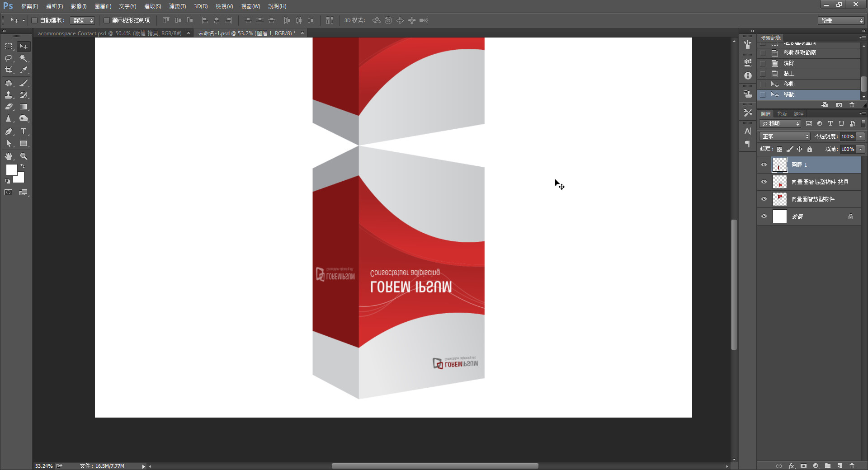
Task: Select the Zoom tool
Action: (24, 156)
